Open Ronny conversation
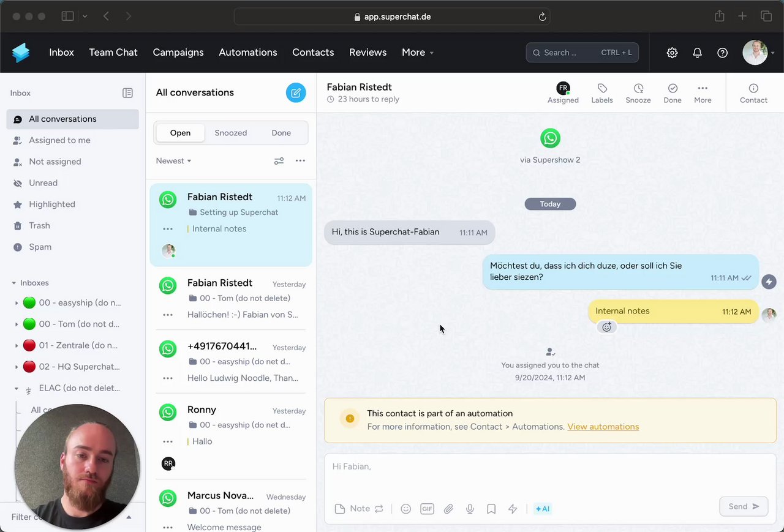The image size is (784, 532). [231, 436]
